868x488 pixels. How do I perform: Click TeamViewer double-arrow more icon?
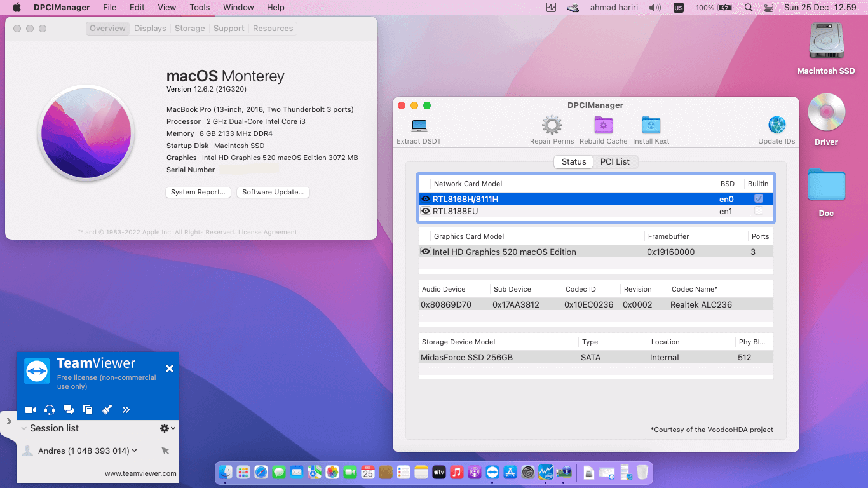click(126, 410)
